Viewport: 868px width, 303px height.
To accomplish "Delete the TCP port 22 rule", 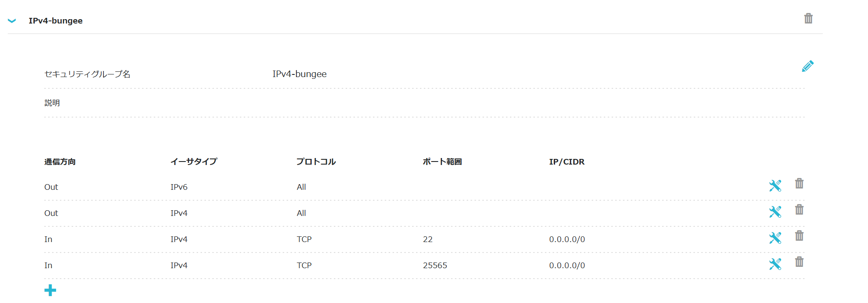I will (x=799, y=236).
